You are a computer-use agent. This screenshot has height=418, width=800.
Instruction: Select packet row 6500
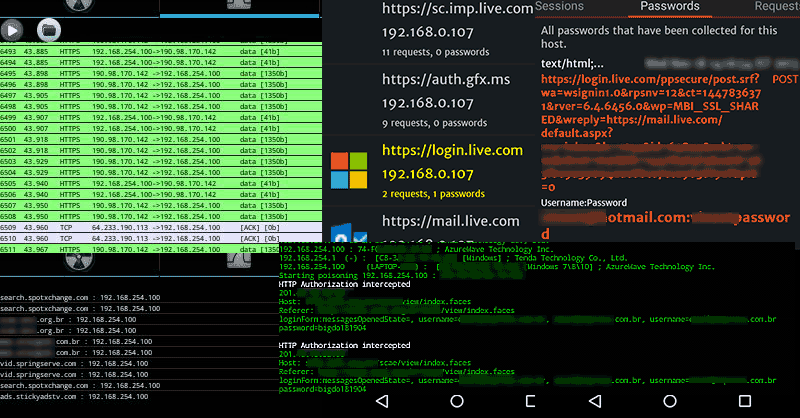(x=161, y=129)
